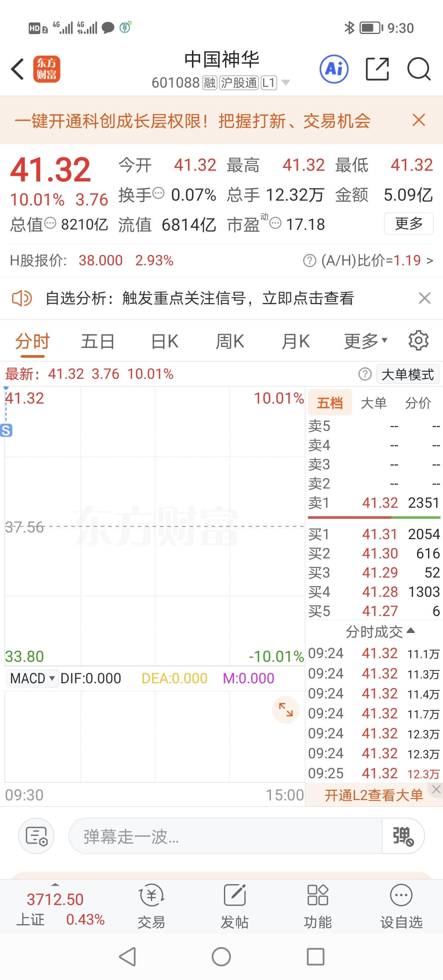The image size is (443, 980).
Task: Tap the 买3 41.29 order row
Action: (x=374, y=573)
